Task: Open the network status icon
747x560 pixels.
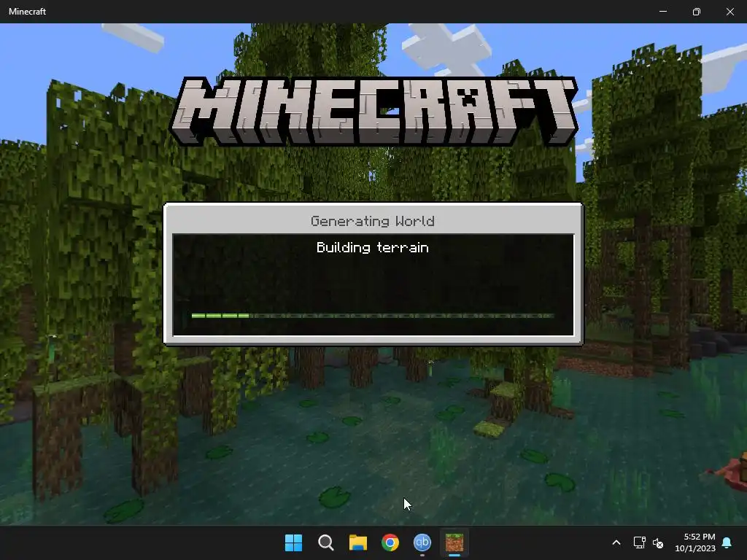Action: tap(639, 542)
